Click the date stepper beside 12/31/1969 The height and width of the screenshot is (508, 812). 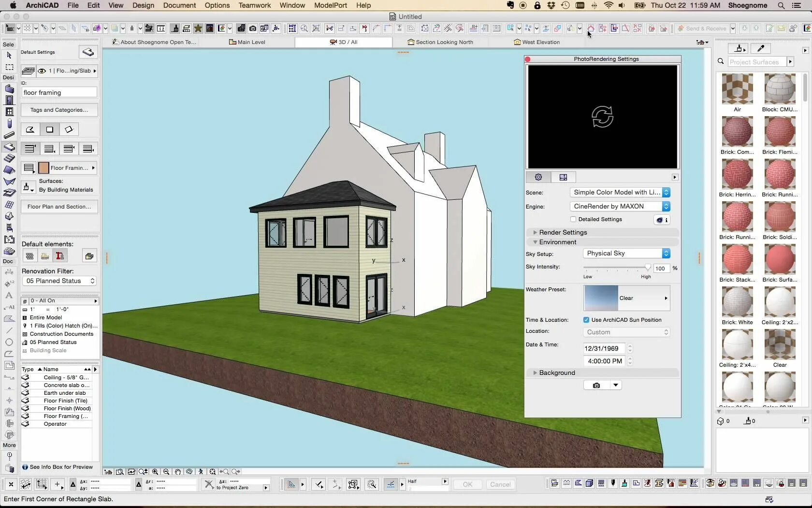(x=629, y=348)
